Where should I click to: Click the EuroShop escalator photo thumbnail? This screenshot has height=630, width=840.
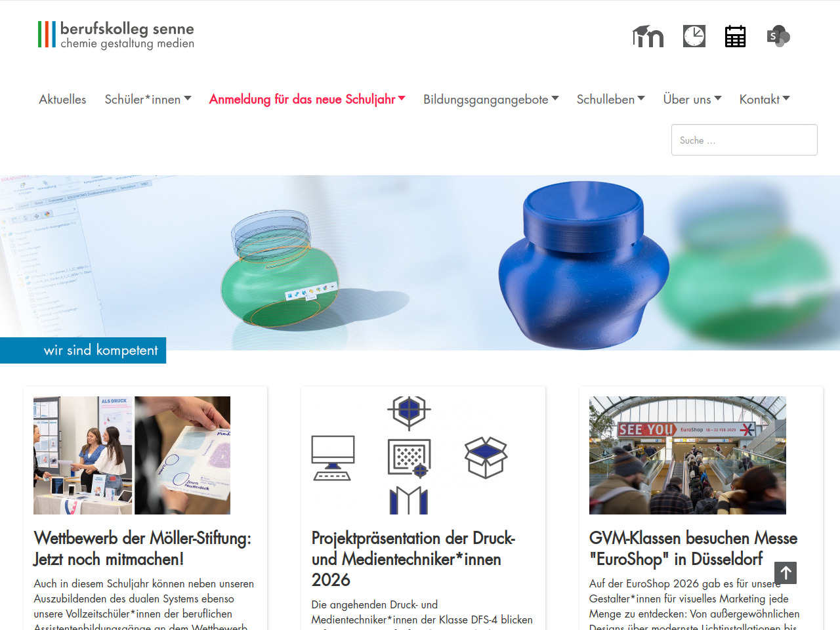688,455
